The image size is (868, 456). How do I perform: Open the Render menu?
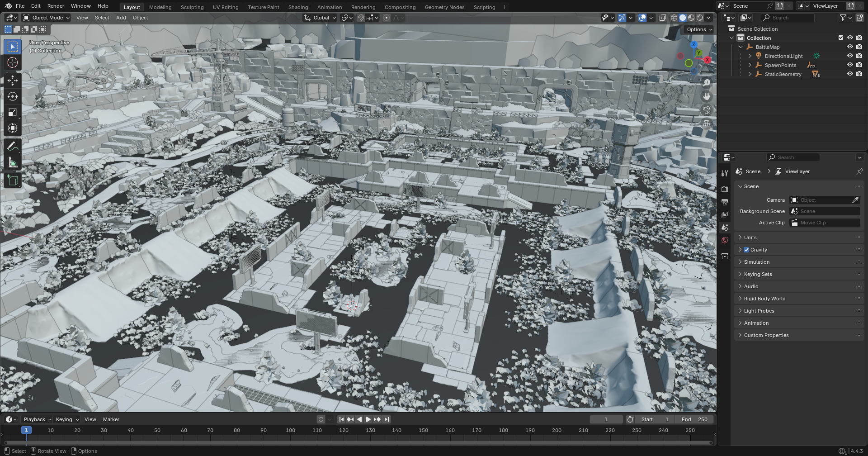point(56,6)
